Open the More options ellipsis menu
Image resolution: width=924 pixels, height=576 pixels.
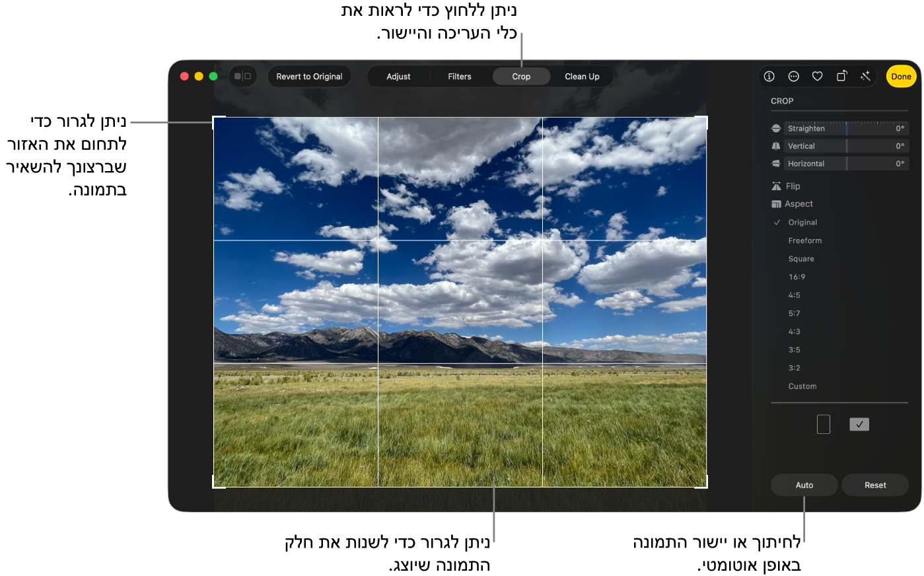[x=794, y=77]
